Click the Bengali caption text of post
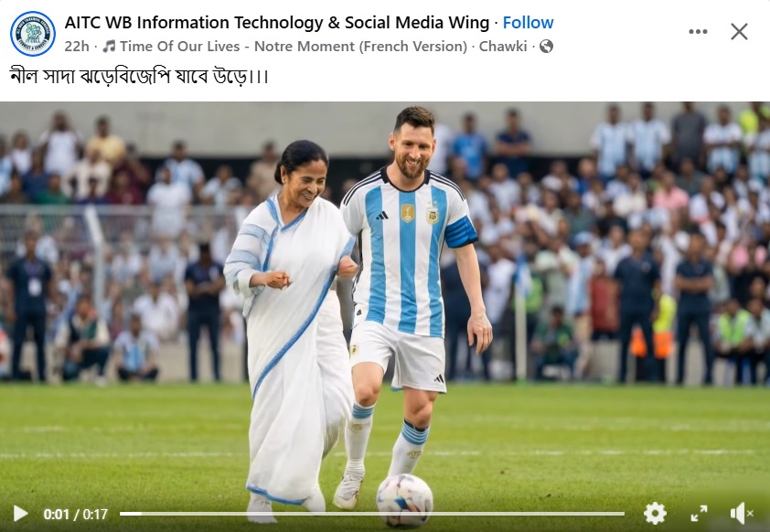This screenshot has width=770, height=532. coord(139,77)
